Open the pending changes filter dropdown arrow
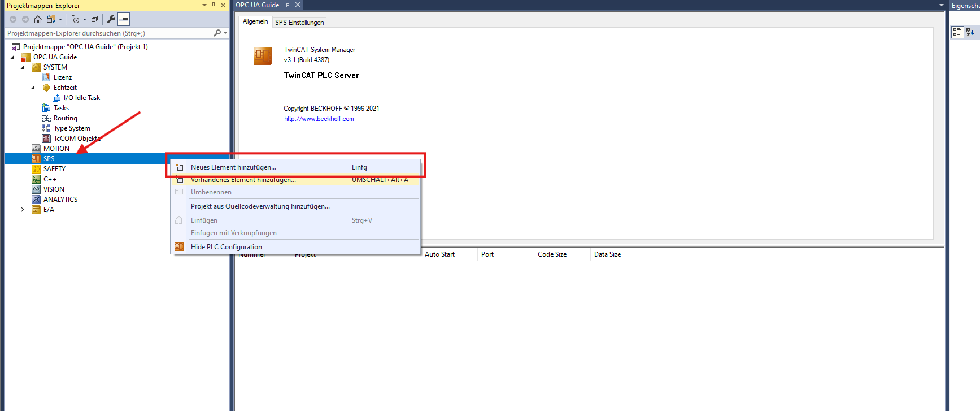Image resolution: width=980 pixels, height=411 pixels. (85, 19)
